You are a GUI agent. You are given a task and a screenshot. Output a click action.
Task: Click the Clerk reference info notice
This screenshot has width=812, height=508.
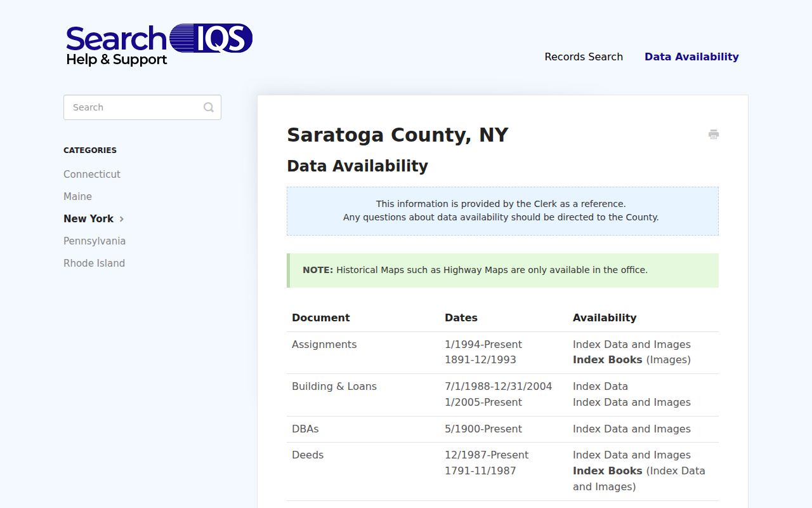click(502, 211)
